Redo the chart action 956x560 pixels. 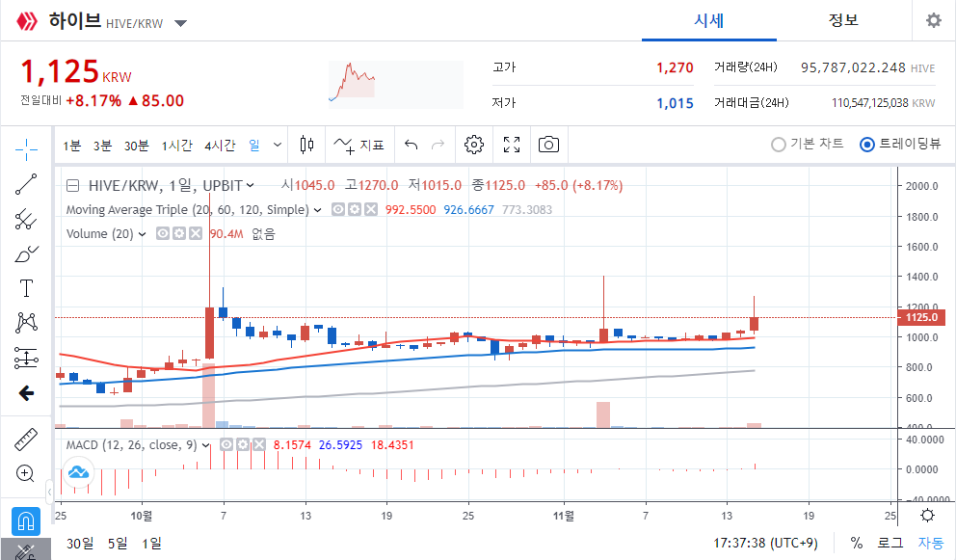tap(438, 145)
